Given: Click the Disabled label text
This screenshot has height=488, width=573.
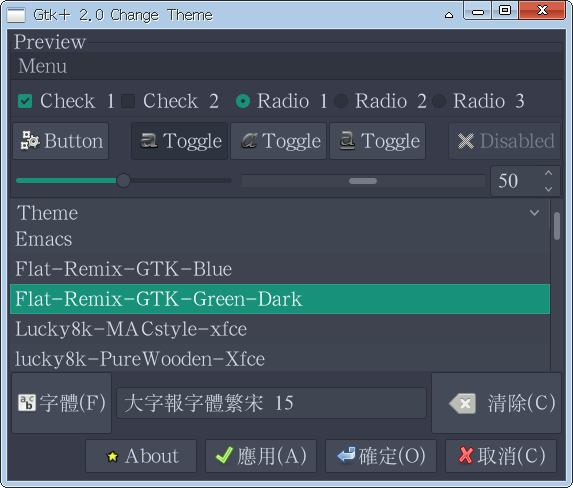Looking at the screenshot, I should (x=517, y=141).
